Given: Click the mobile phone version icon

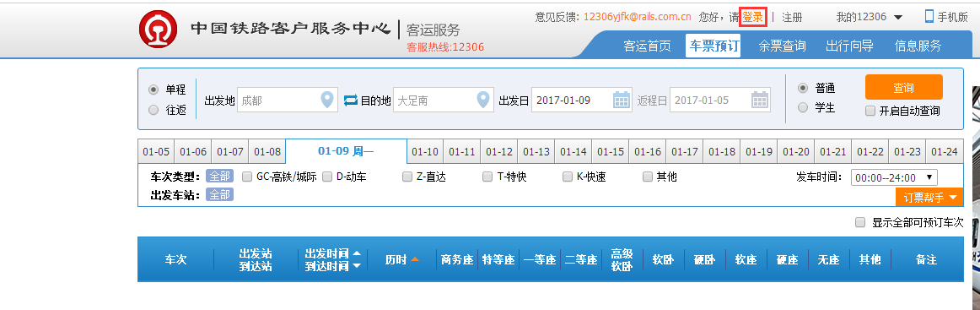Looking at the screenshot, I should 929,16.
